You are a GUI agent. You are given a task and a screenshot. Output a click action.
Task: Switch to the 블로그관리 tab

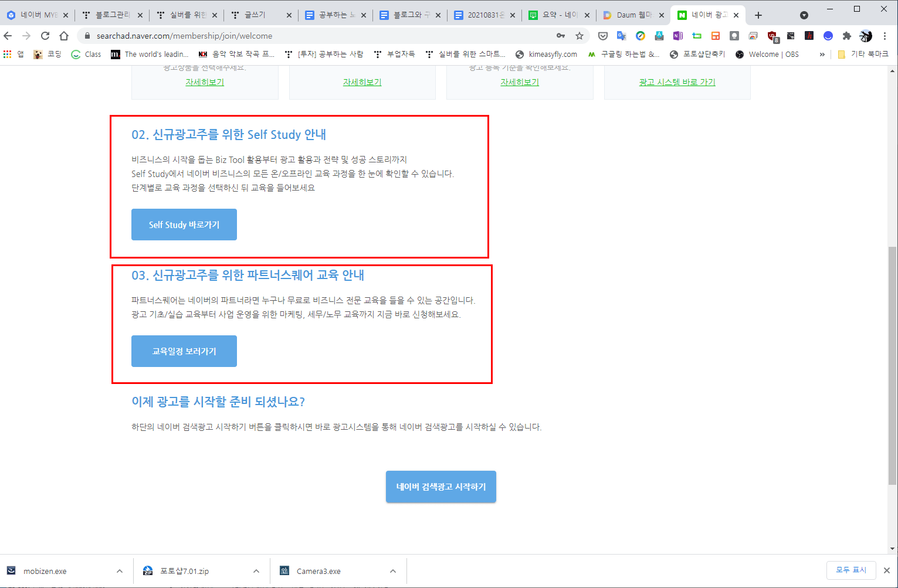pyautogui.click(x=112, y=15)
